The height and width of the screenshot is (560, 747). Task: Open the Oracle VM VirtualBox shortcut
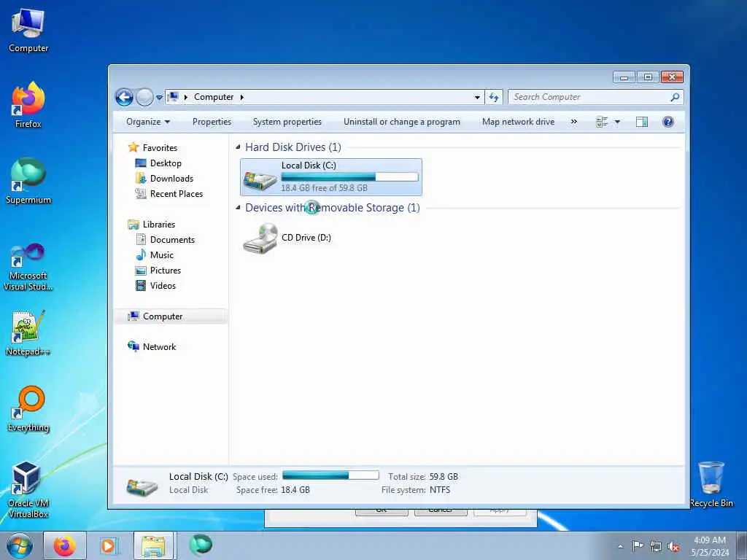[x=28, y=489]
